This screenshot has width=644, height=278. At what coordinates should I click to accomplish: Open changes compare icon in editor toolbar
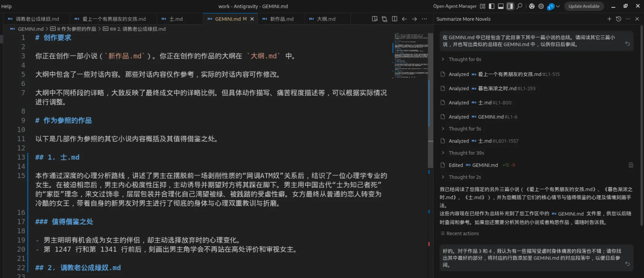tap(384, 19)
